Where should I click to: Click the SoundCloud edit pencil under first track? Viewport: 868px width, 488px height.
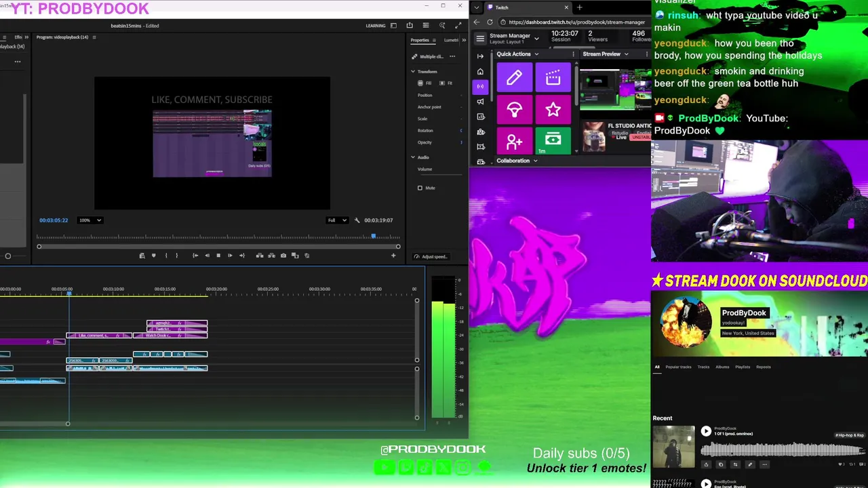(749, 464)
